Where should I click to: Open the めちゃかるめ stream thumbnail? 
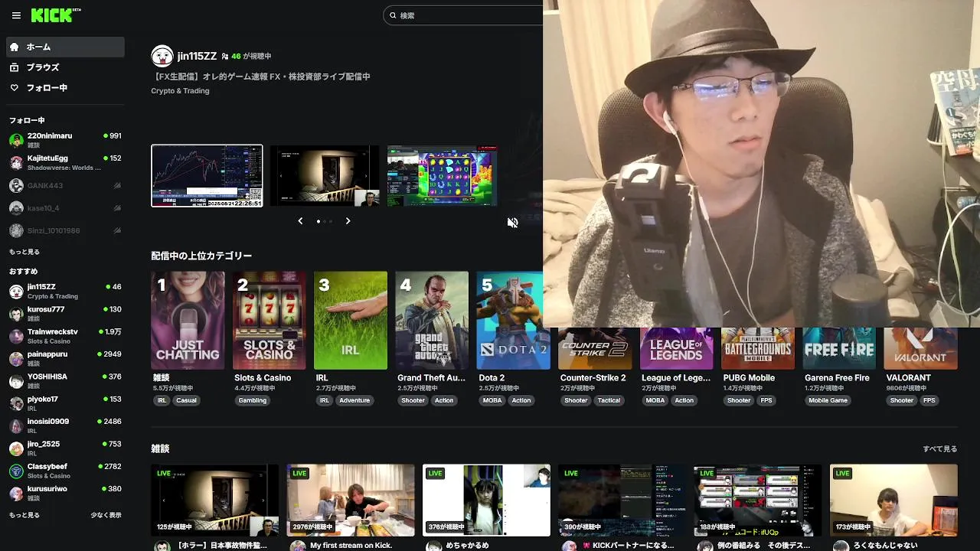tap(486, 500)
